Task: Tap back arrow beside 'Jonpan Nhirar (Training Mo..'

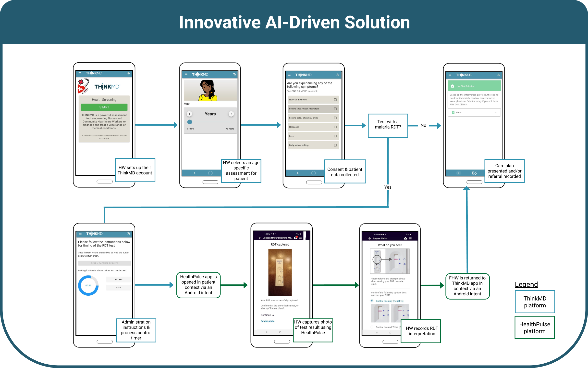Action: [260, 238]
